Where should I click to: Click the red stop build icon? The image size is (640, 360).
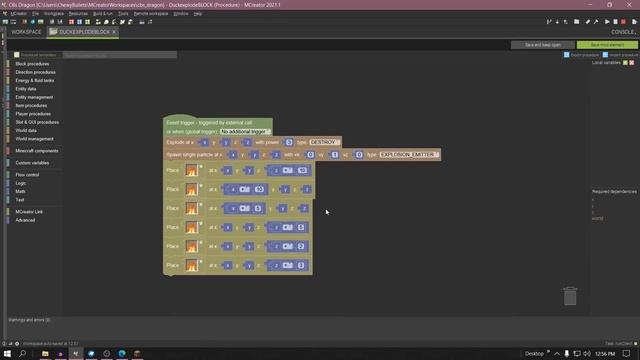tap(623, 22)
